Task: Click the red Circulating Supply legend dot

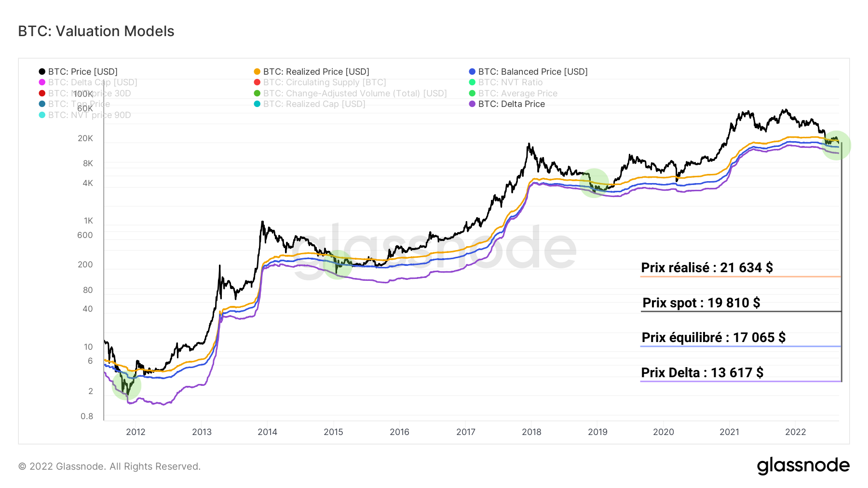Action: pos(257,82)
